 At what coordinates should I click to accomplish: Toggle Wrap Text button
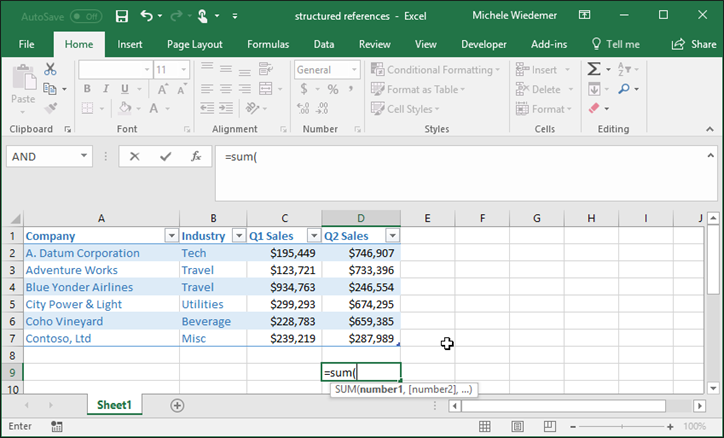click(x=265, y=69)
